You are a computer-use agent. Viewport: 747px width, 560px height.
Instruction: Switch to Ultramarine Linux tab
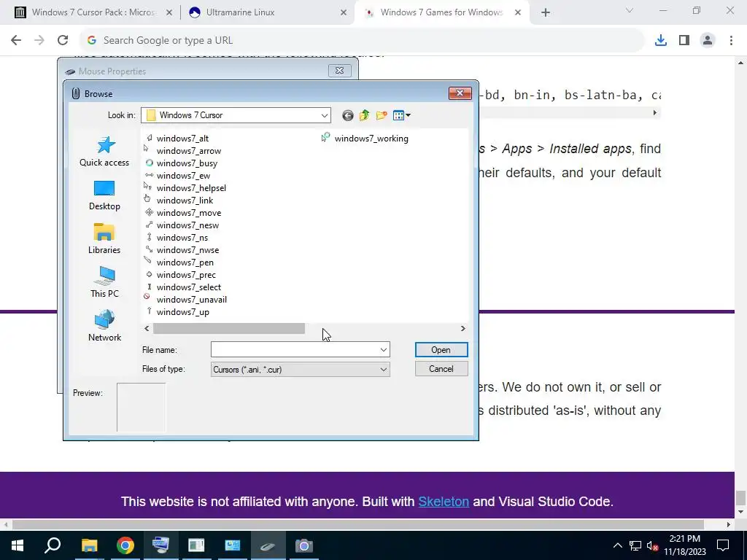pyautogui.click(x=240, y=12)
